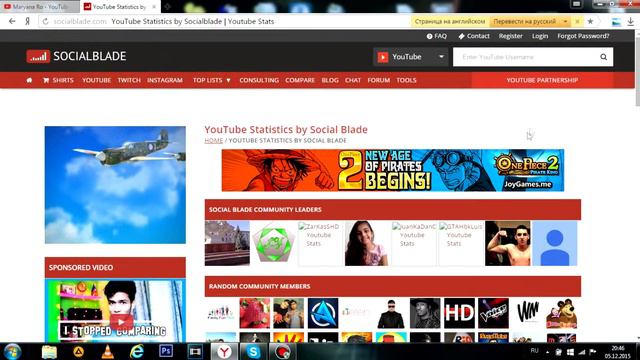Play the sponsored video
This screenshot has height=360, width=640.
tap(121, 322)
